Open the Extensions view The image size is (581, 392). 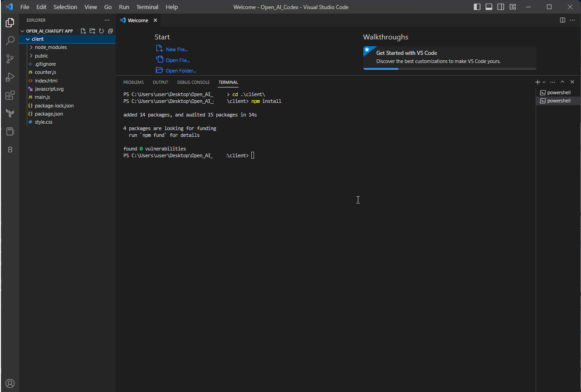10,96
